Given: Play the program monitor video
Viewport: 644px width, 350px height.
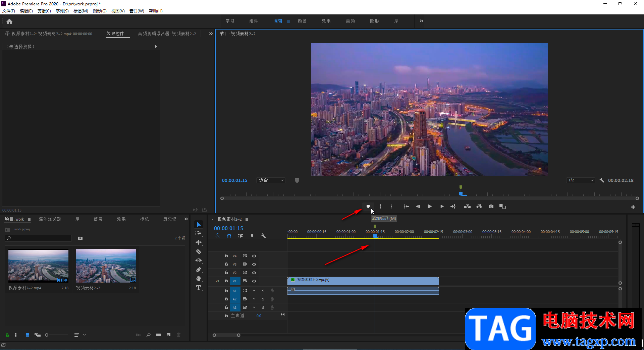Looking at the screenshot, I should 429,207.
